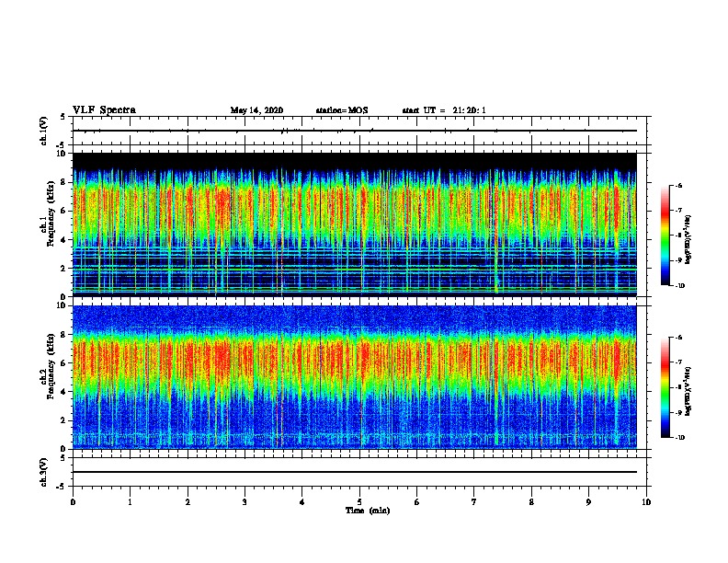Click time axis tick label '5'
The image size is (728, 563).
tap(359, 502)
